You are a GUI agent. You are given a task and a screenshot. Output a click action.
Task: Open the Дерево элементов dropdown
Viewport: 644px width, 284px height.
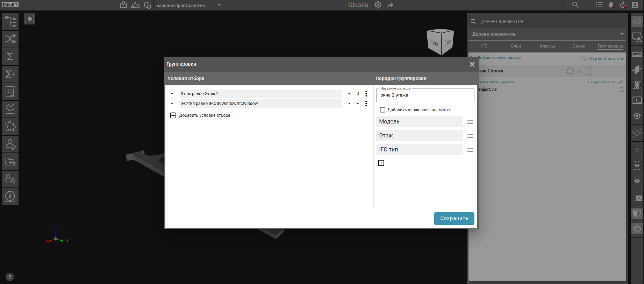tap(622, 34)
